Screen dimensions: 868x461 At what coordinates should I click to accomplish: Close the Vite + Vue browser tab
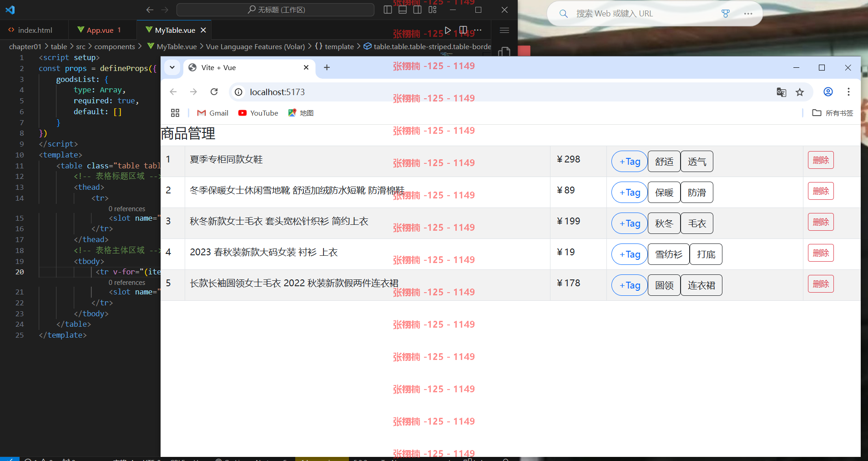306,67
